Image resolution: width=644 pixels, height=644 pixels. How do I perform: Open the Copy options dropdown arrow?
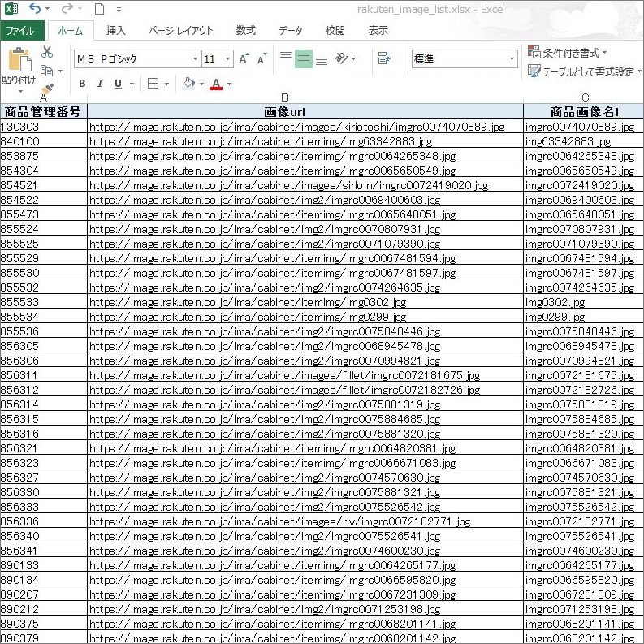(x=60, y=71)
